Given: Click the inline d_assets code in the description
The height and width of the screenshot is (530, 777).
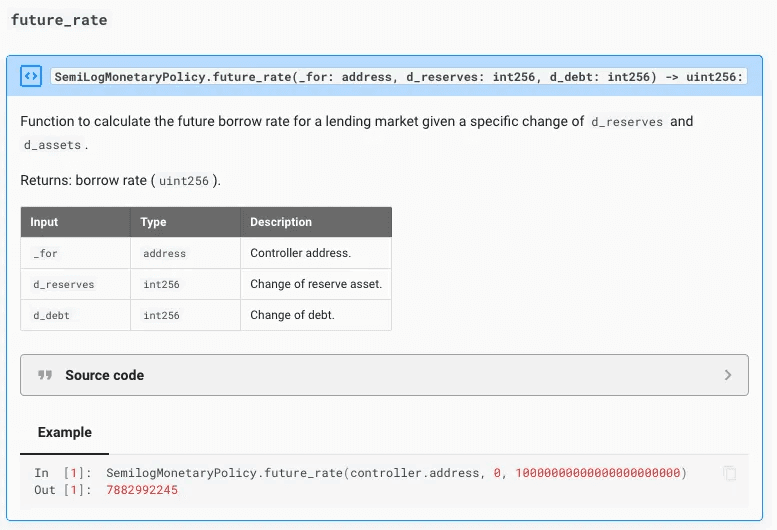Looking at the screenshot, I should pyautogui.click(x=53, y=145).
